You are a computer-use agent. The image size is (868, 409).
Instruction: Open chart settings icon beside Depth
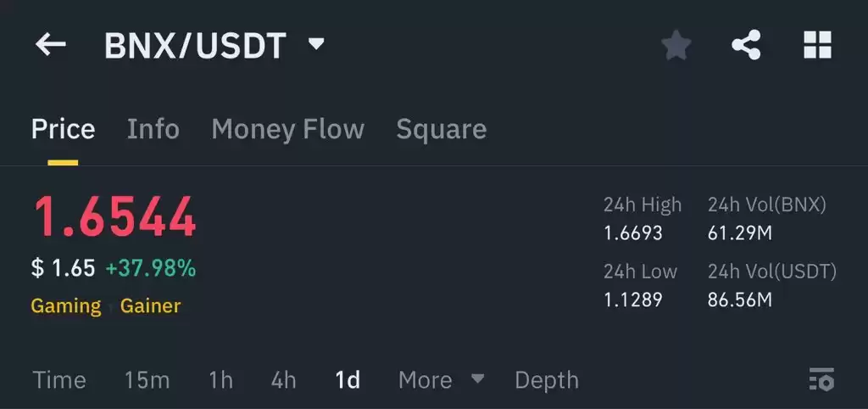coord(821,379)
